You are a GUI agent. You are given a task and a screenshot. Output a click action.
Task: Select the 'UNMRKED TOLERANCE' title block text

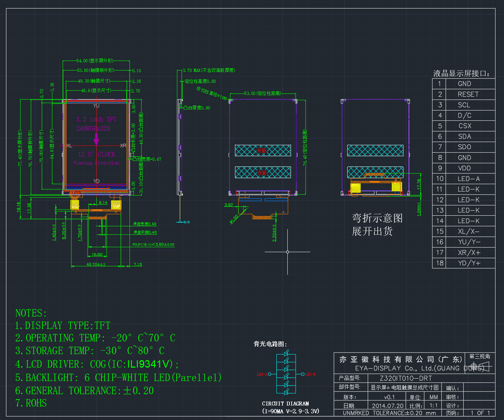tap(389, 413)
